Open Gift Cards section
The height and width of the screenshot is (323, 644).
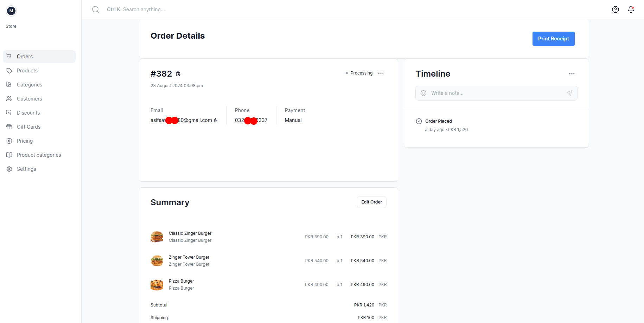[39, 127]
